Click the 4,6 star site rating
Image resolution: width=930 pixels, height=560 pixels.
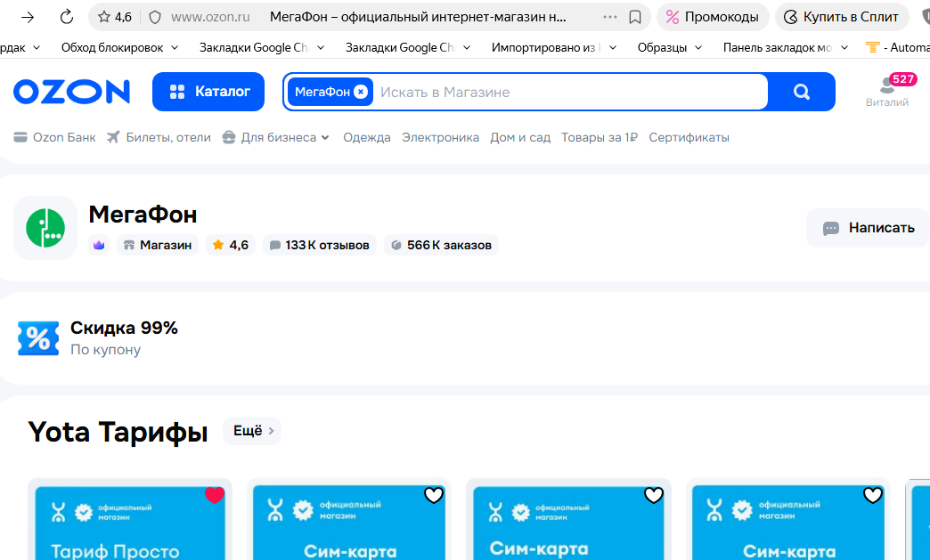coord(115,17)
